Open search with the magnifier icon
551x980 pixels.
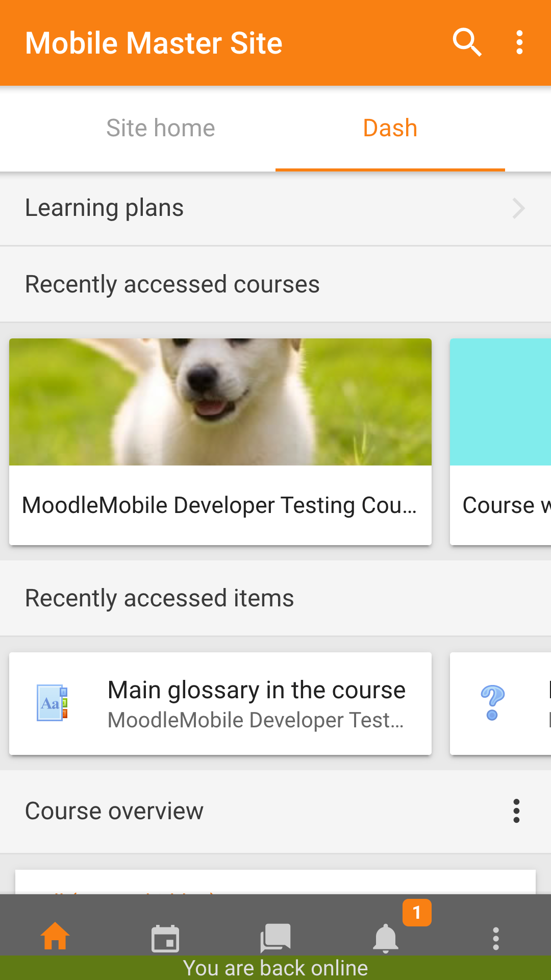[467, 42]
